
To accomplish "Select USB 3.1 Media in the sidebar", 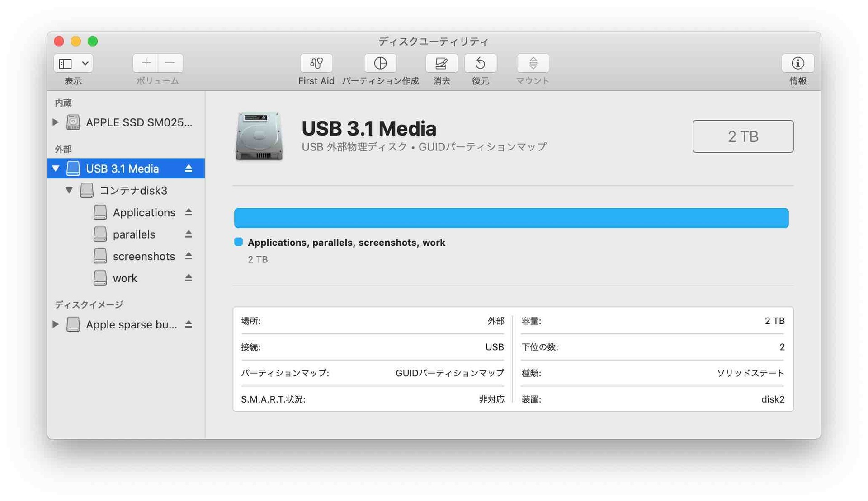I will coord(126,169).
